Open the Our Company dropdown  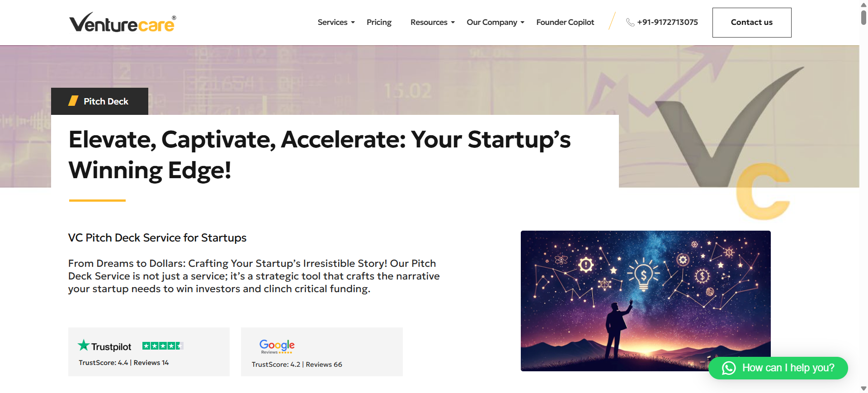click(492, 22)
